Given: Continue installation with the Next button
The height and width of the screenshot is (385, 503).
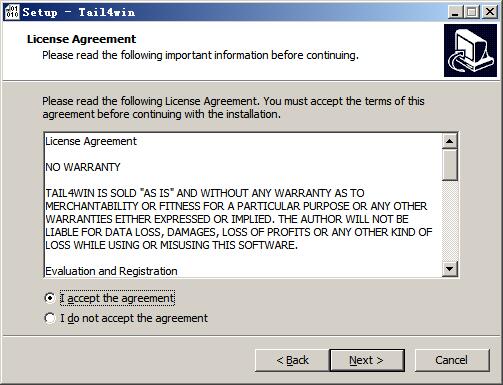Looking at the screenshot, I should [367, 360].
